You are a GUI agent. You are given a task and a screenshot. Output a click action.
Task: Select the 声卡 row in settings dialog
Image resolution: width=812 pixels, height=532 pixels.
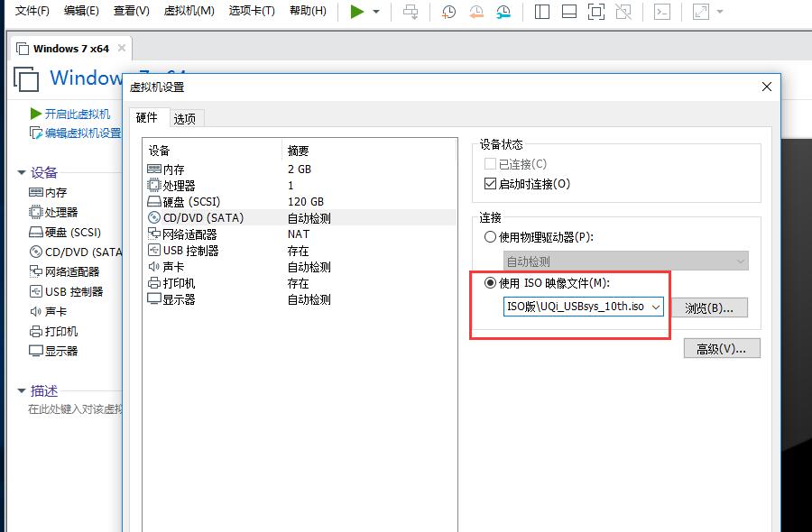300,267
